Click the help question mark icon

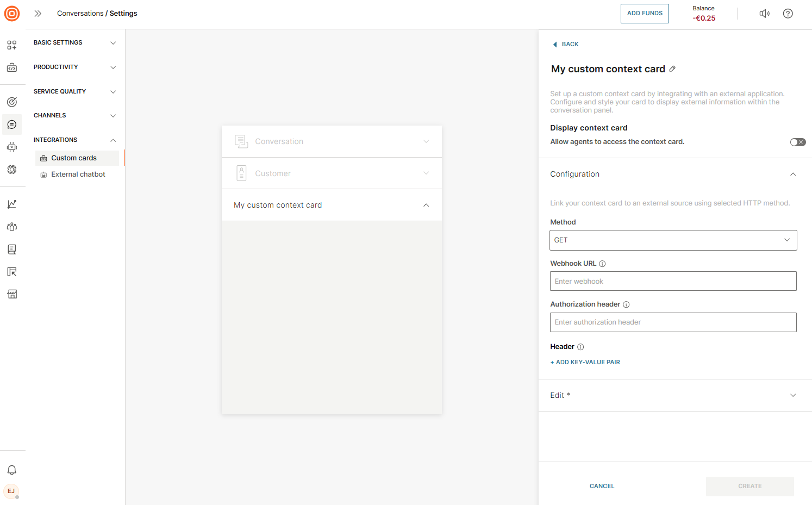[788, 14]
